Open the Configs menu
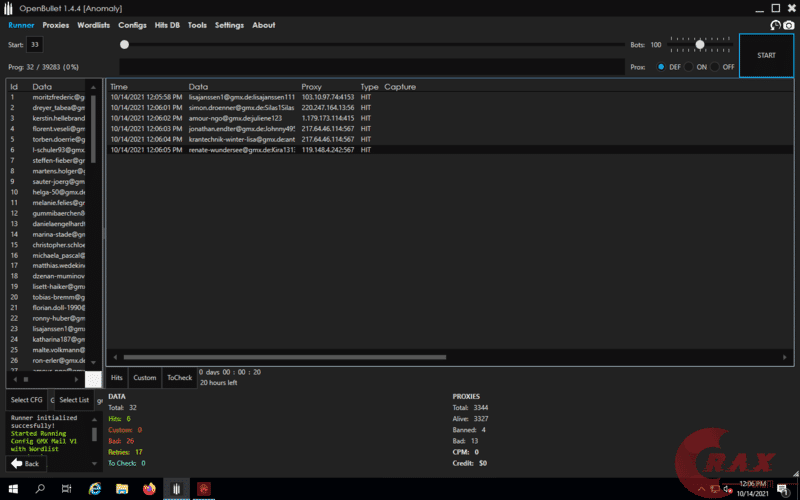 tap(132, 25)
